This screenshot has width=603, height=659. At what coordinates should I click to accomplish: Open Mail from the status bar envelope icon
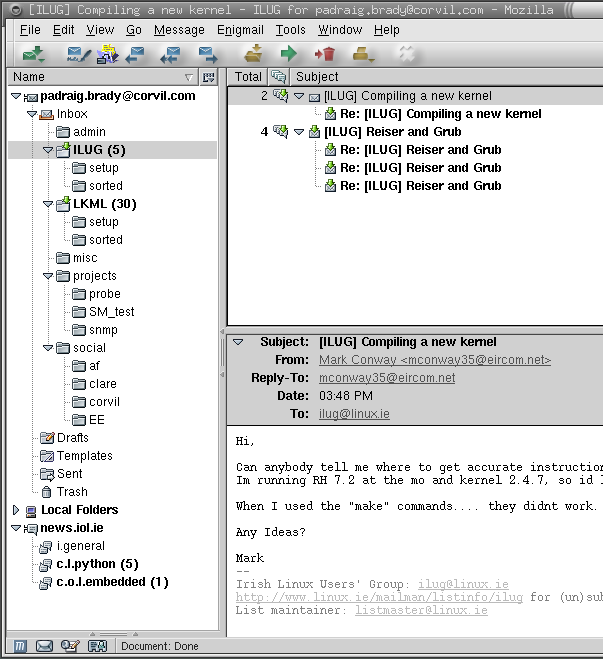pos(44,646)
